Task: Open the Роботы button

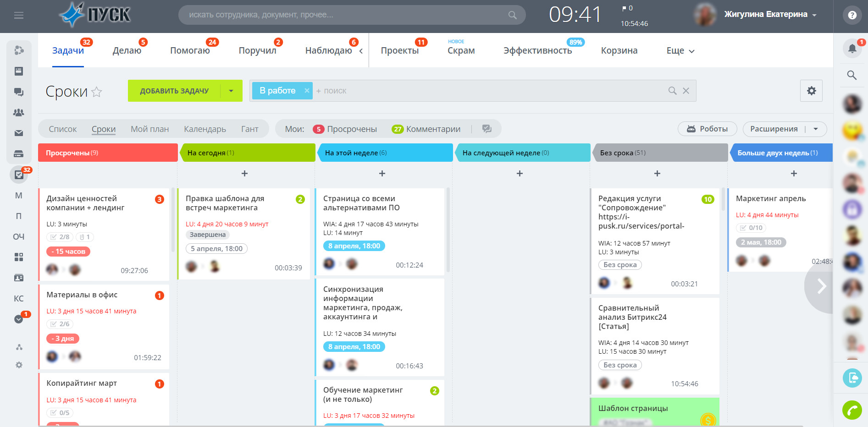Action: [707, 129]
